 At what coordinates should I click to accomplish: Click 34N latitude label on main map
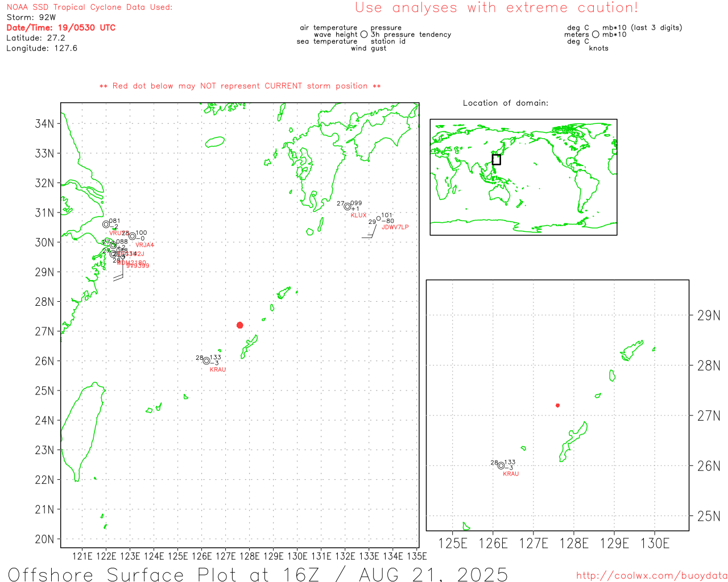coord(45,124)
